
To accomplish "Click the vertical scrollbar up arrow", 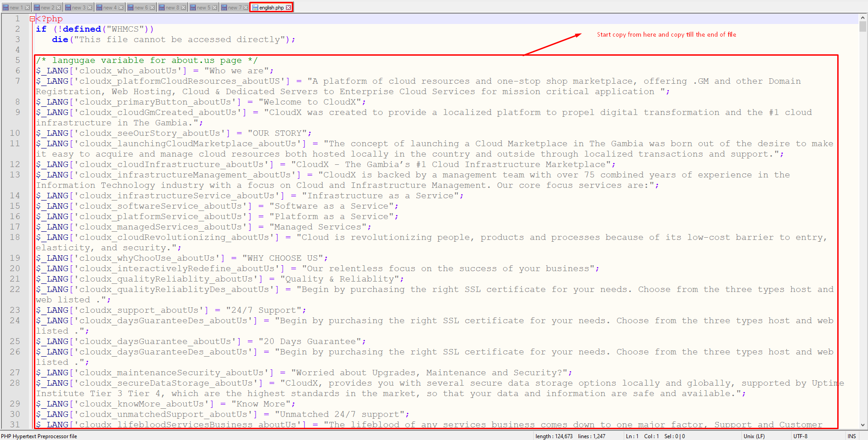I will tap(863, 18).
